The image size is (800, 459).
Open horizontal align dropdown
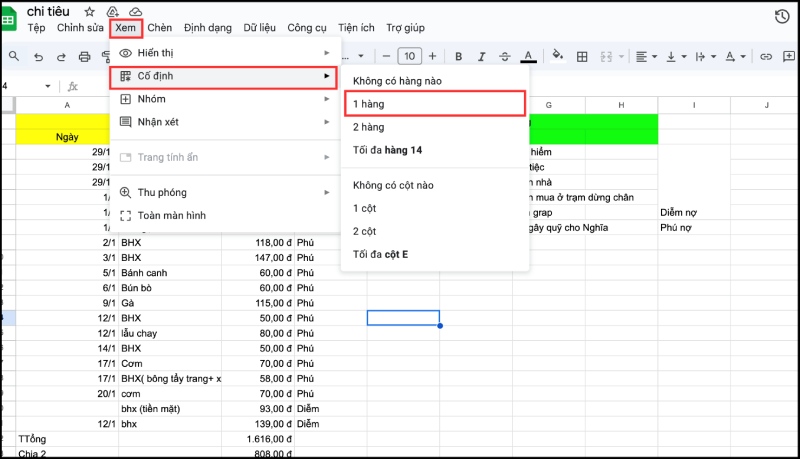646,57
